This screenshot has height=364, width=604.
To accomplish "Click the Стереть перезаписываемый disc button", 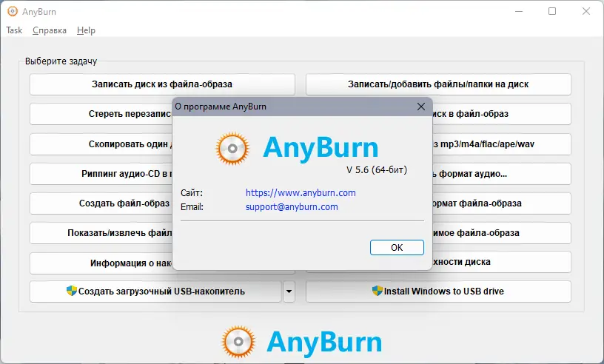I will (101, 114).
